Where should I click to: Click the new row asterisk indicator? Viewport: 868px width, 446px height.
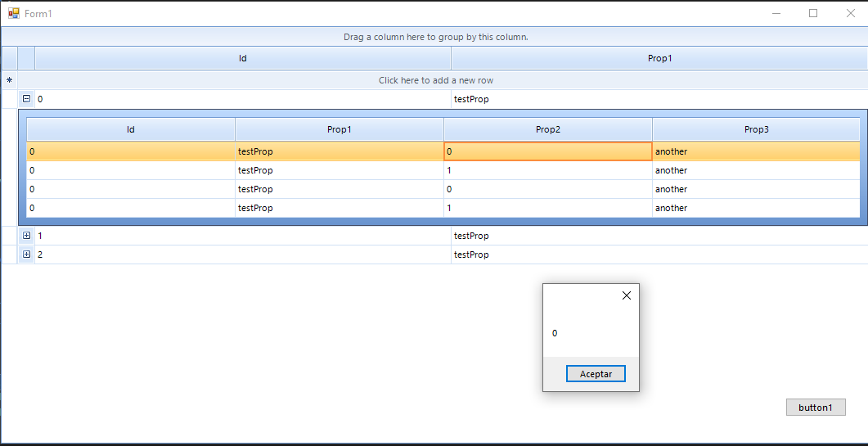pos(9,80)
